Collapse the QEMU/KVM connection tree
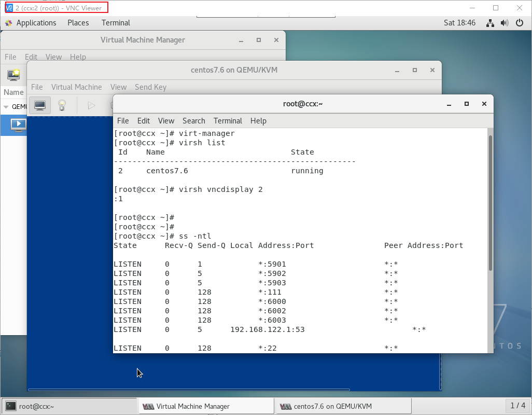Screen dimensions: 532x415 tap(5, 106)
